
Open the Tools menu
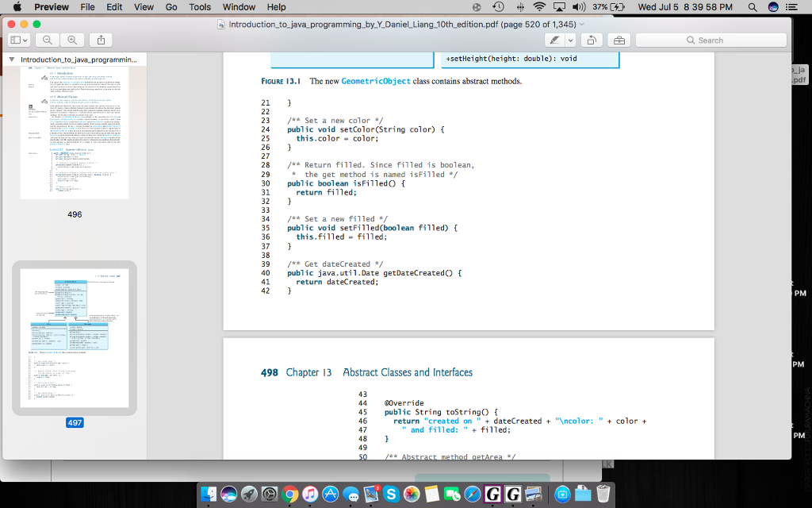click(199, 7)
